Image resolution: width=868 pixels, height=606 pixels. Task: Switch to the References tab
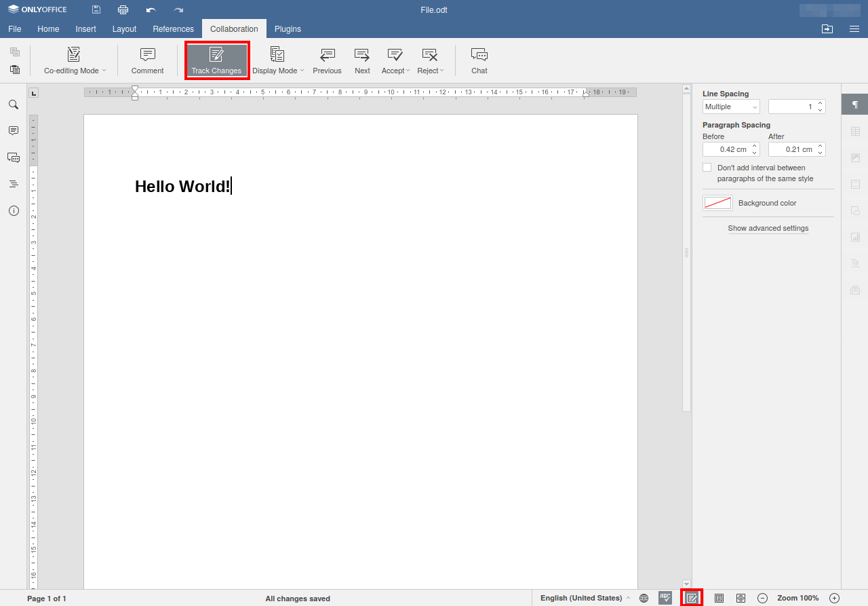pos(173,29)
